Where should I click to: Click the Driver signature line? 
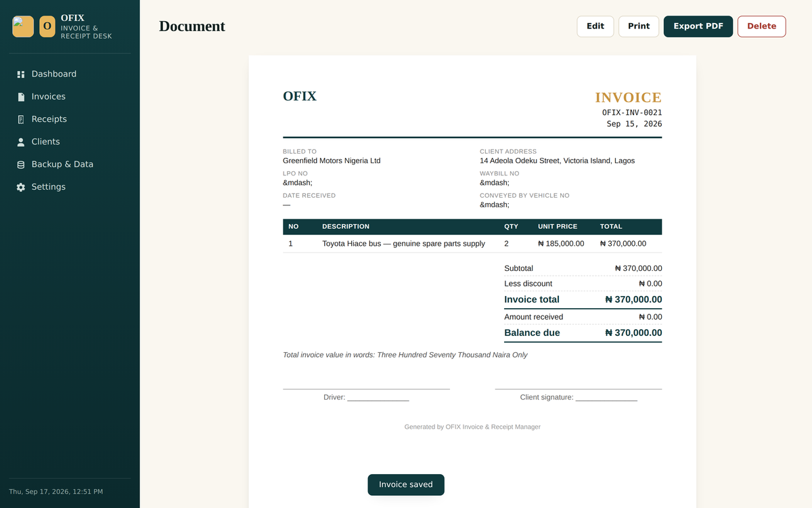click(x=366, y=398)
